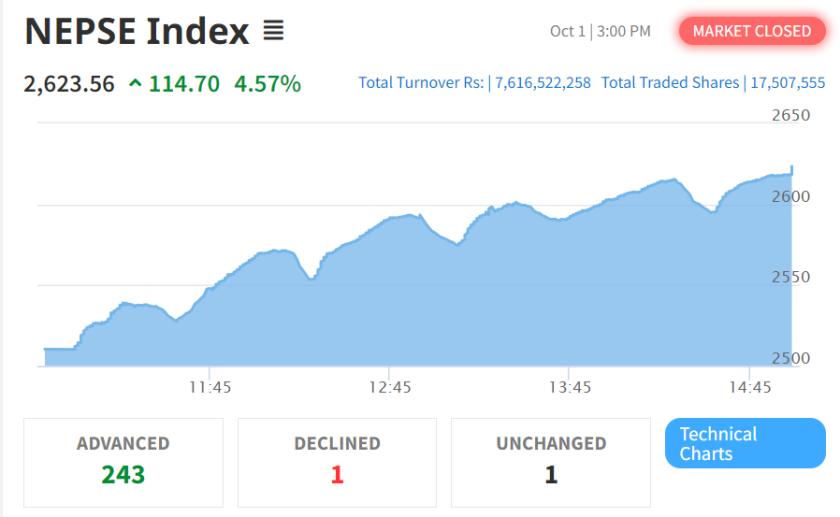Open the hamburger menu beside NEPSE Index
This screenshot has width=840, height=517.
tap(273, 32)
